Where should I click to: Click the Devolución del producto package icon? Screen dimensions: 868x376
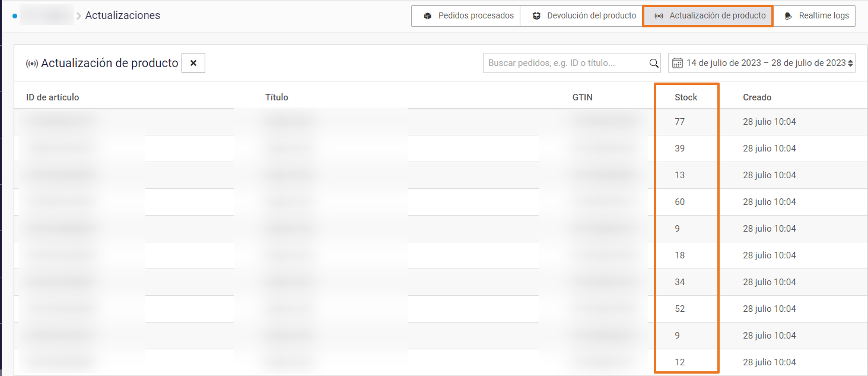536,16
